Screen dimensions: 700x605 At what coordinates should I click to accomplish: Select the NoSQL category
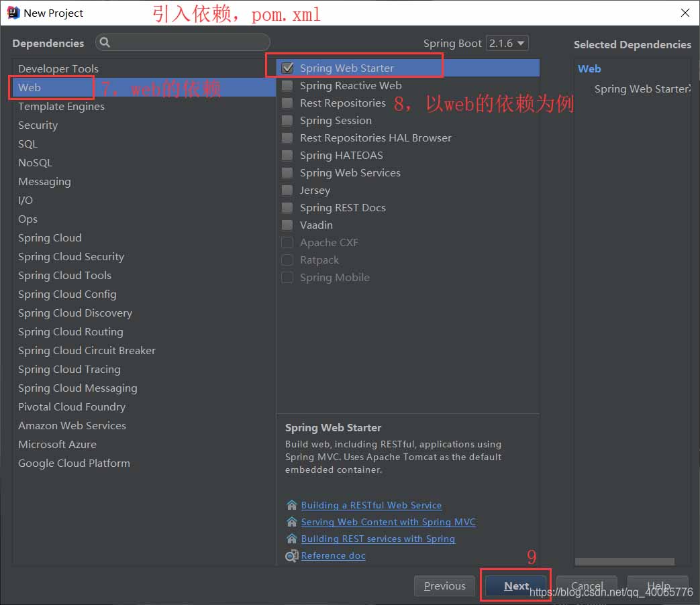(144, 162)
